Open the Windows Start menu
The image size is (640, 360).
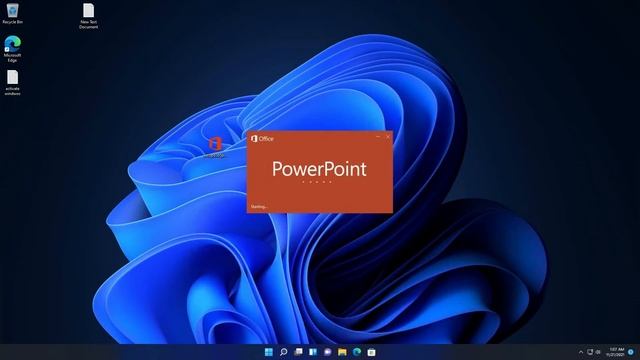tap(269, 352)
